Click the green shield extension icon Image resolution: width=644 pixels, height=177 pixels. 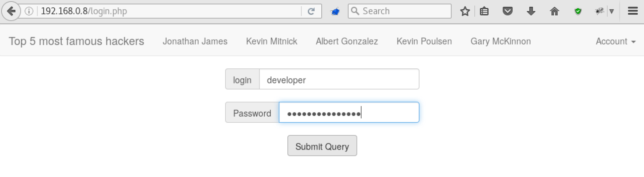point(578,11)
